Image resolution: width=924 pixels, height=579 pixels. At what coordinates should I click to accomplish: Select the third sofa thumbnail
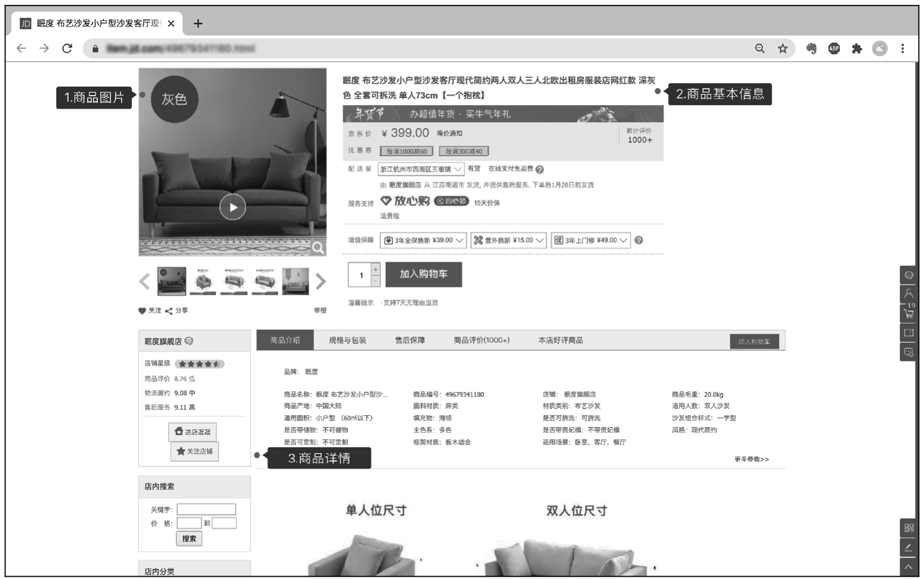click(x=234, y=281)
